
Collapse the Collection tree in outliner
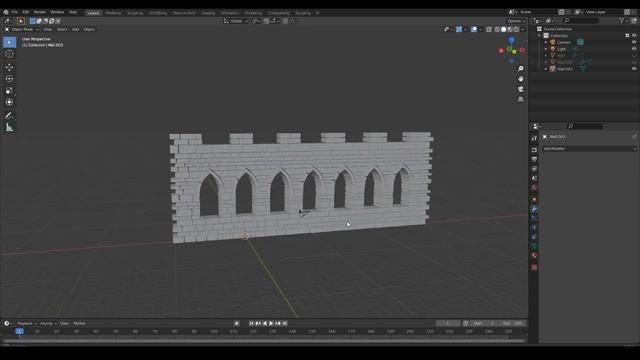coord(540,36)
